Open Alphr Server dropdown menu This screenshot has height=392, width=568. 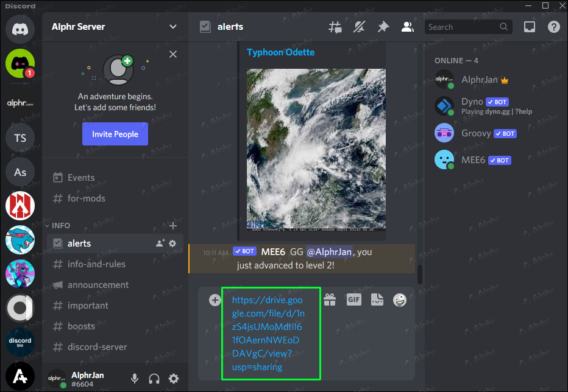[173, 27]
